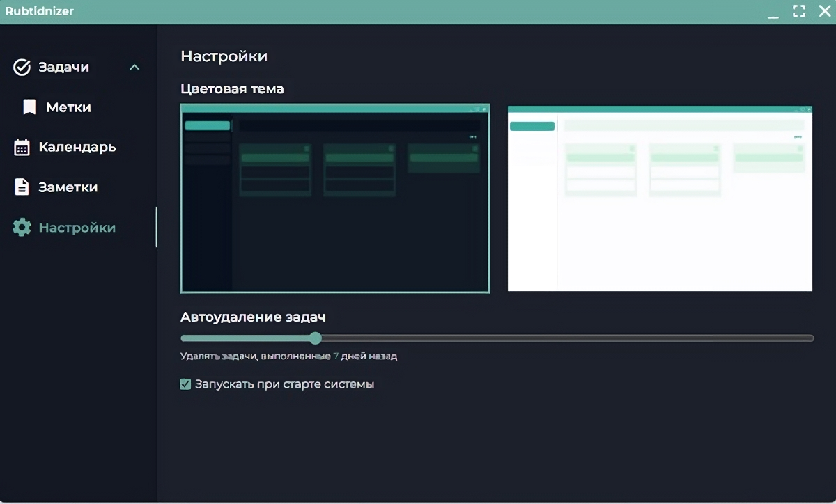Open the Задачи section label
Viewport: 836px width, 504px height.
point(64,68)
